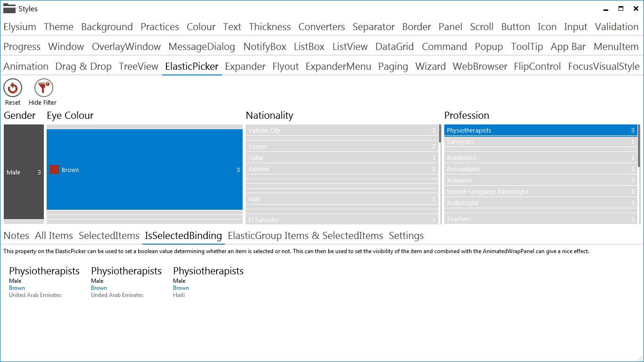Open the ElasticGroup Items & SelectedItems tab
The height and width of the screenshot is (362, 644).
tap(305, 236)
